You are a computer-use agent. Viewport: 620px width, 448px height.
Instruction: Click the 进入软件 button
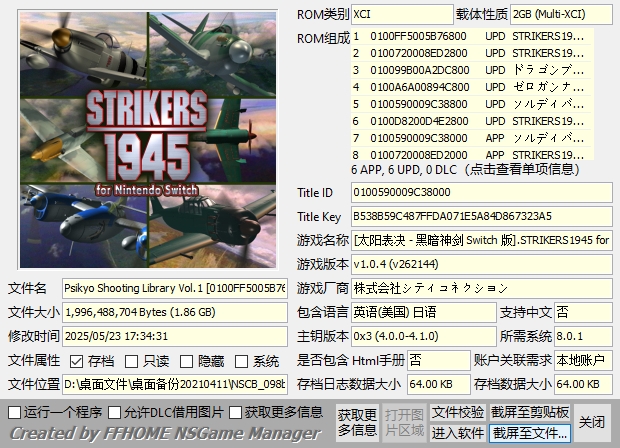click(x=457, y=433)
